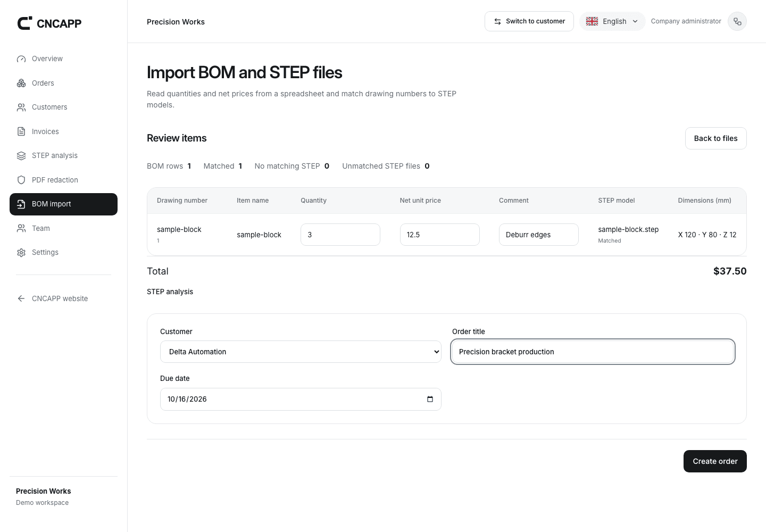Click the Team members icon
Screen dimensions: 766x532
click(x=21, y=228)
